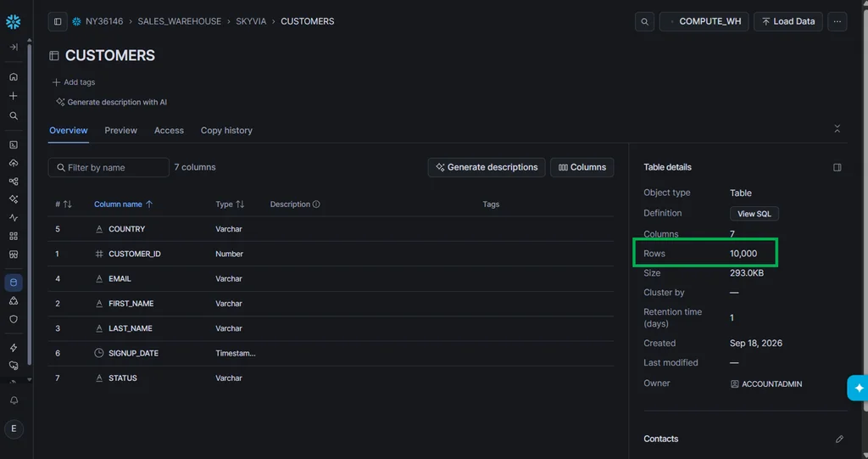Open the four-squares grid sidebar icon
This screenshot has height=459, width=868.
[14, 236]
